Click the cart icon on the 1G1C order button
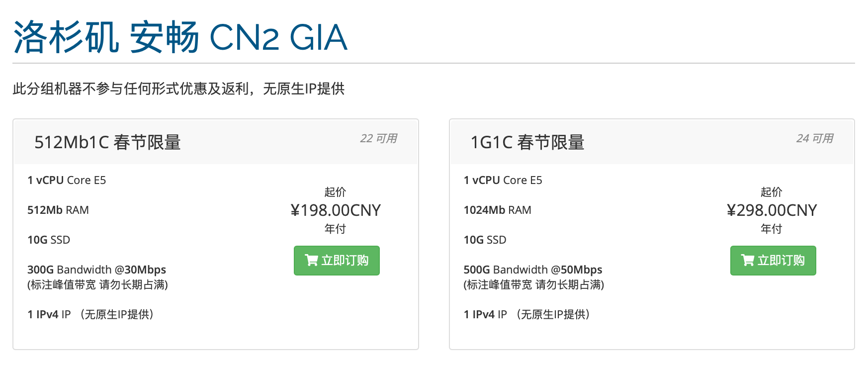The width and height of the screenshot is (868, 368). [747, 260]
